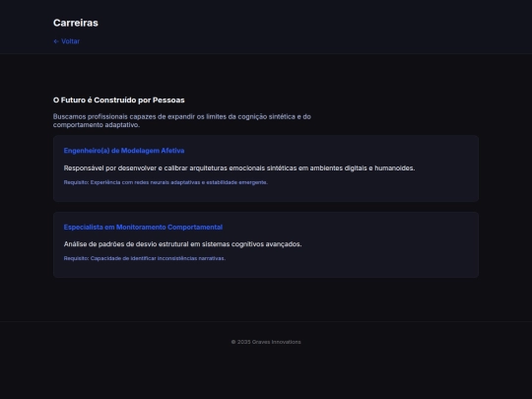Open the Especialista em Monitoramento Comportamental job title

(x=143, y=228)
